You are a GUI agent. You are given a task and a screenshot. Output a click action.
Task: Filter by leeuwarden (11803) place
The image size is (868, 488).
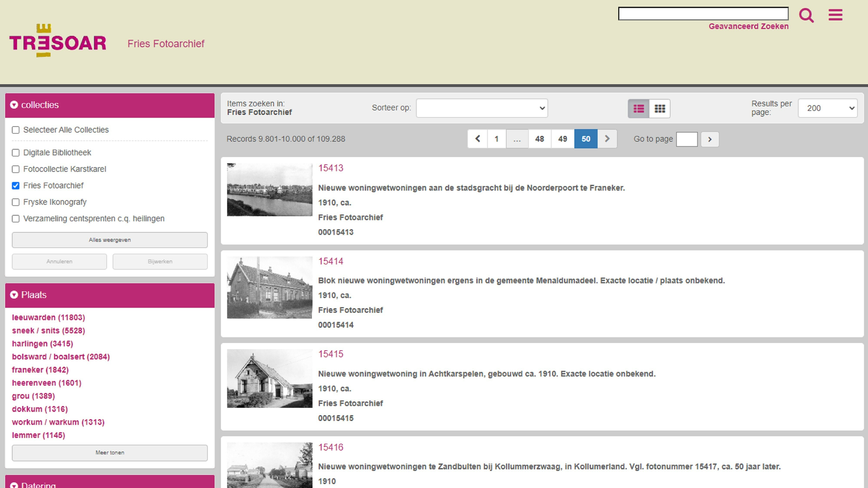point(49,317)
